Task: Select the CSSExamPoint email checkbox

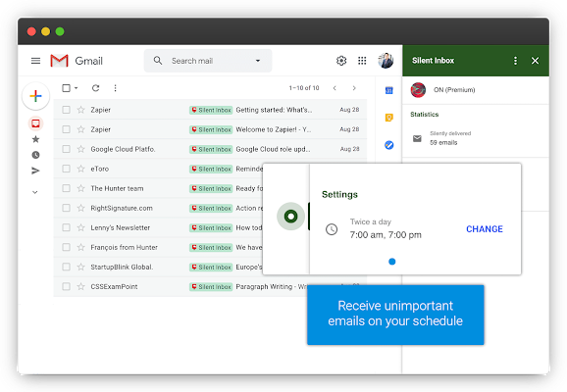Action: point(66,286)
